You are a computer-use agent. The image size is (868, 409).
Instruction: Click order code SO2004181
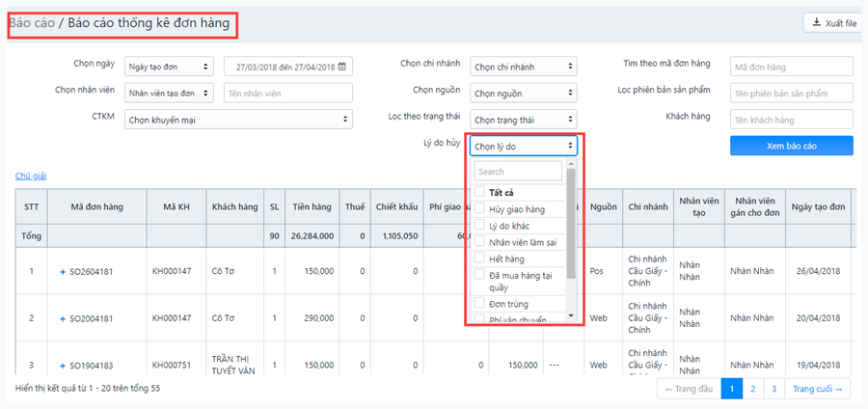tap(92, 318)
